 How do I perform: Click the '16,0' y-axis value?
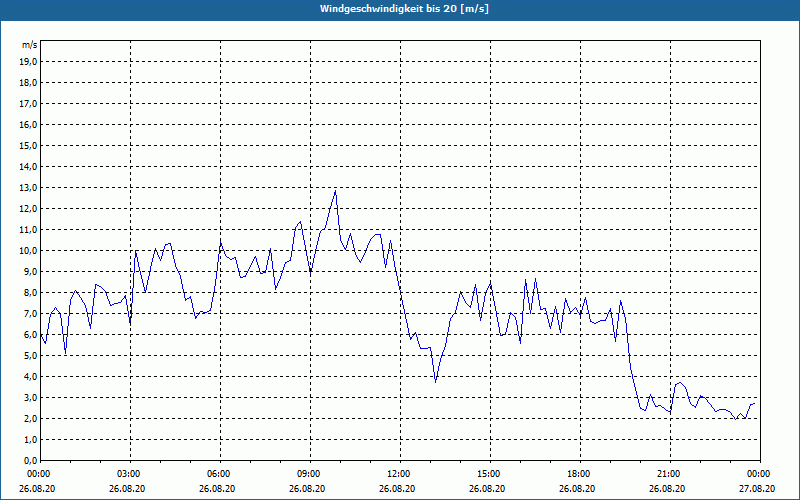28,124
